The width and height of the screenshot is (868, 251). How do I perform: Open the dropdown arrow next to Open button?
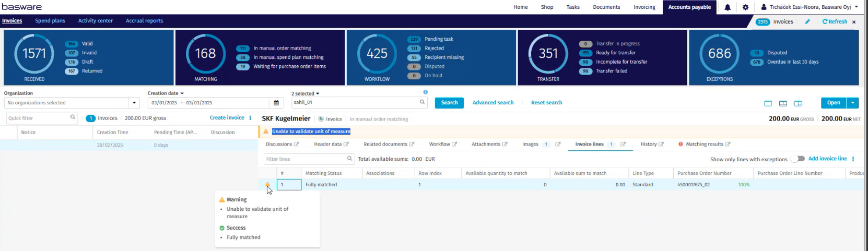click(x=853, y=103)
